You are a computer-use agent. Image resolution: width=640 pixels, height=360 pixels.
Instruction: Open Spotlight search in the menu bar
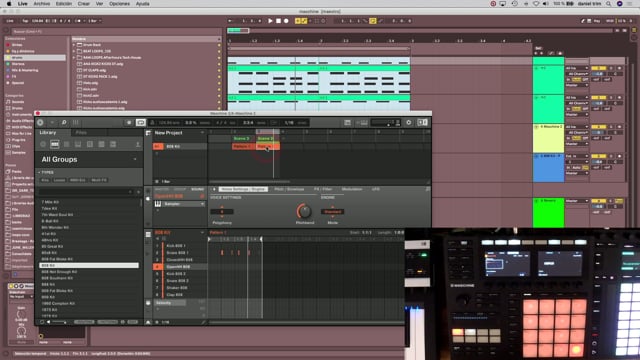pos(609,4)
